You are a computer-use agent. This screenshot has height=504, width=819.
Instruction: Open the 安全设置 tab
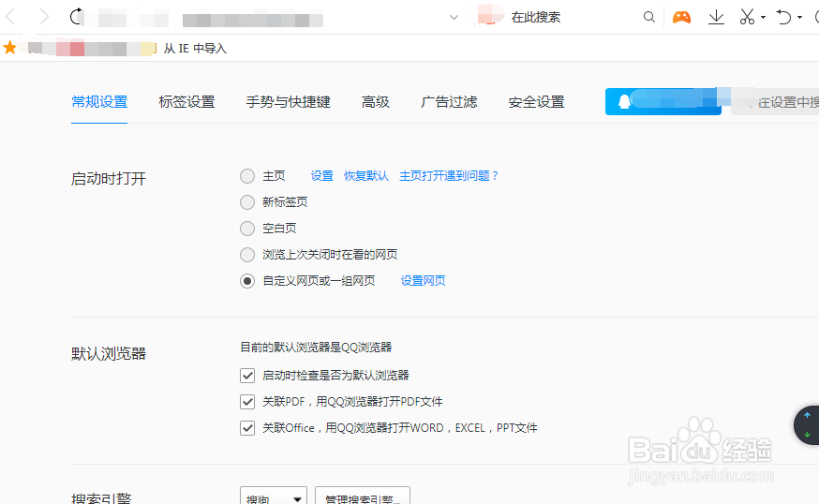click(536, 102)
